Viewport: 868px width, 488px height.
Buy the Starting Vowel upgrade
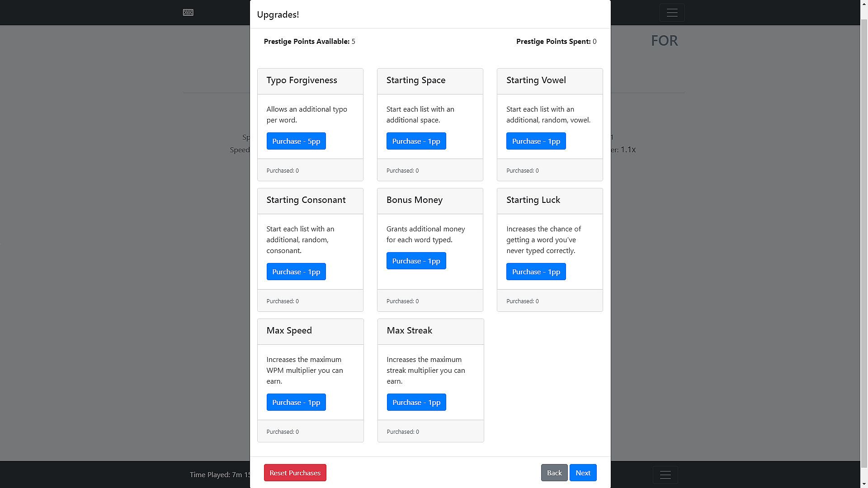536,141
